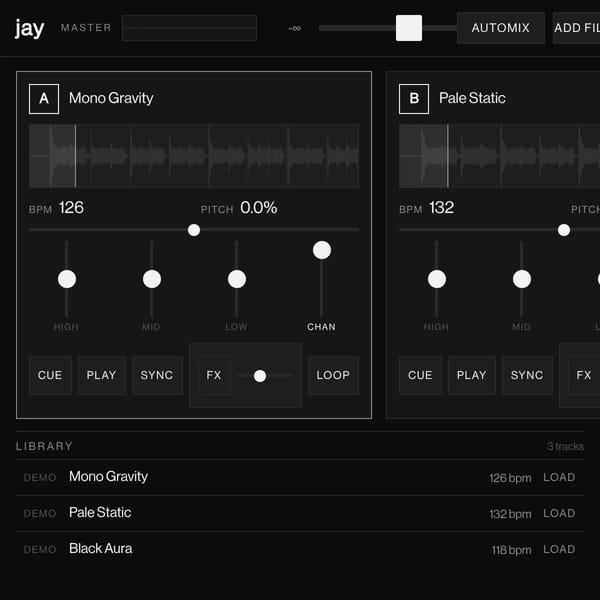Adjust Deck B HIGH EQ fader
This screenshot has height=600, width=600.
coord(437,279)
